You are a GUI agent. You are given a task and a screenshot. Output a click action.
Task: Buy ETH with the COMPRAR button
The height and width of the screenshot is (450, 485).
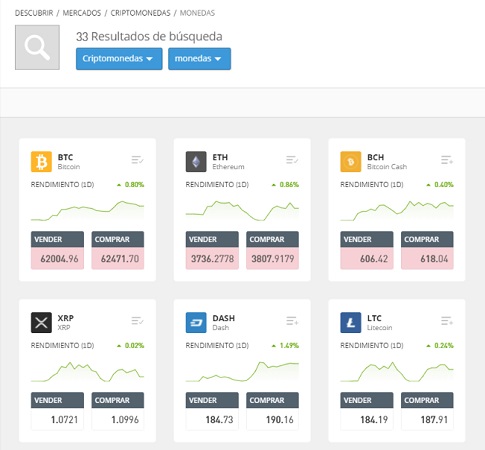click(272, 239)
